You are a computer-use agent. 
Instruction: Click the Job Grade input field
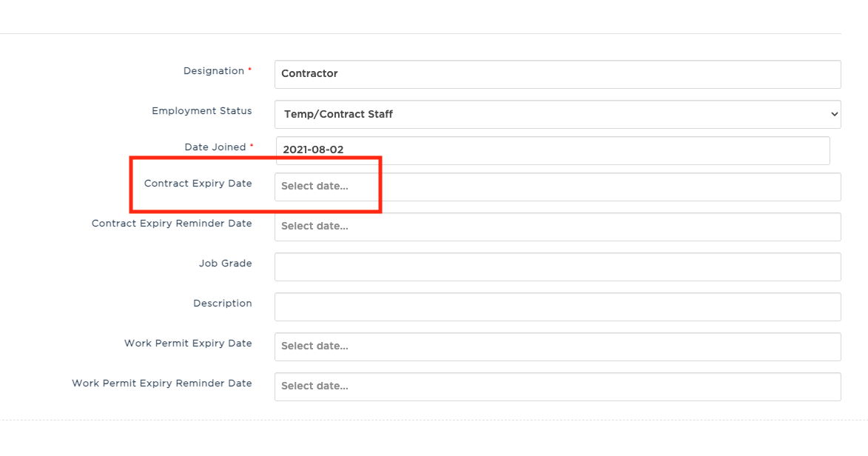click(x=557, y=266)
